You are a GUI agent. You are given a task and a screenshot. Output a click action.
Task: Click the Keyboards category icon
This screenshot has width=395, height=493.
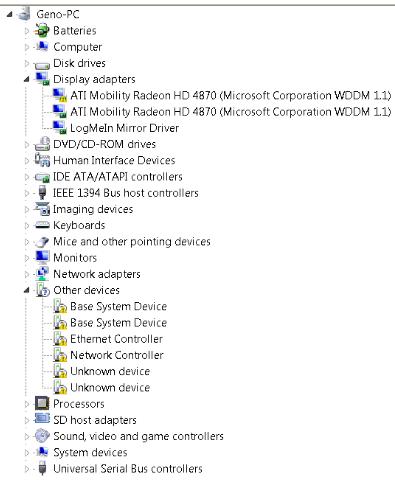[42, 225]
